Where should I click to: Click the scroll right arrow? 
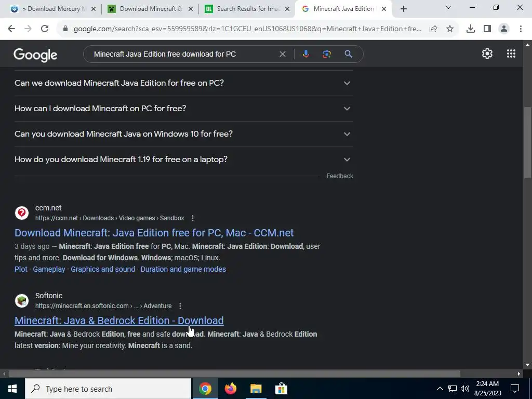click(x=519, y=374)
